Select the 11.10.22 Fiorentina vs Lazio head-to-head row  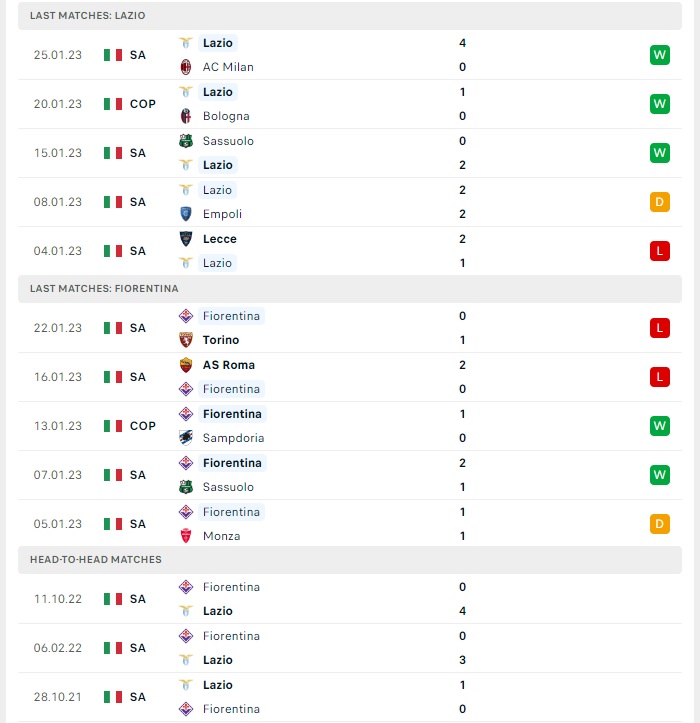point(350,599)
